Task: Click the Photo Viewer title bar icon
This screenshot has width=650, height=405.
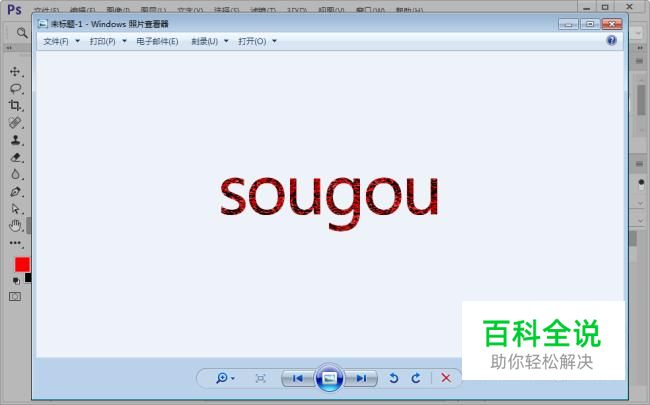Action: [43, 24]
